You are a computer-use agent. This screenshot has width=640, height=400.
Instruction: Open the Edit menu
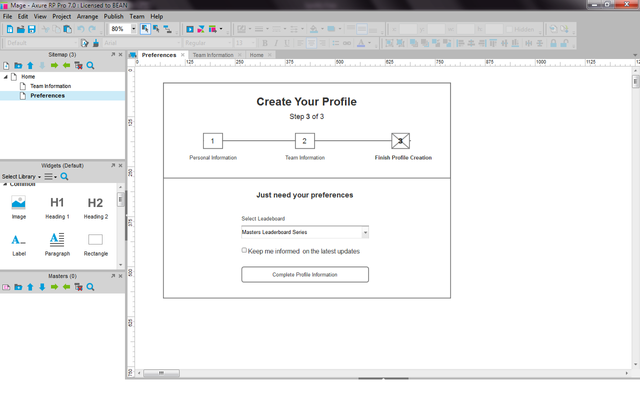click(23, 16)
